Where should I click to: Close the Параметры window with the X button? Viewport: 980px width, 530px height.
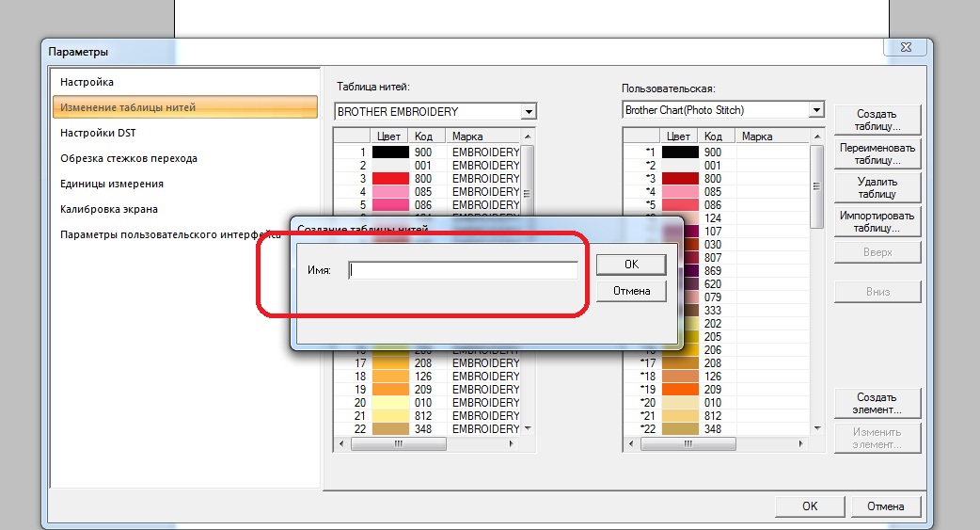pyautogui.click(x=905, y=47)
